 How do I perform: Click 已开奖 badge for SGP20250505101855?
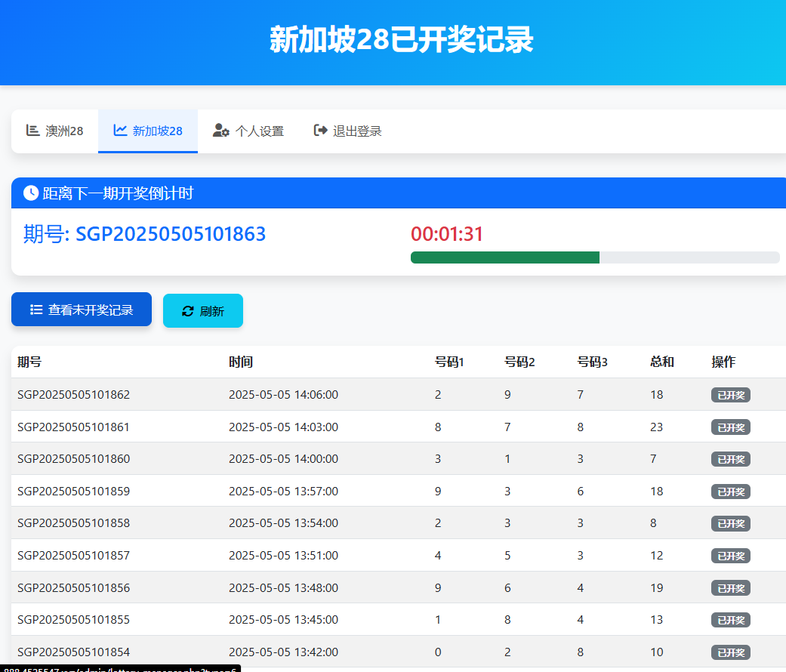pyautogui.click(x=730, y=620)
